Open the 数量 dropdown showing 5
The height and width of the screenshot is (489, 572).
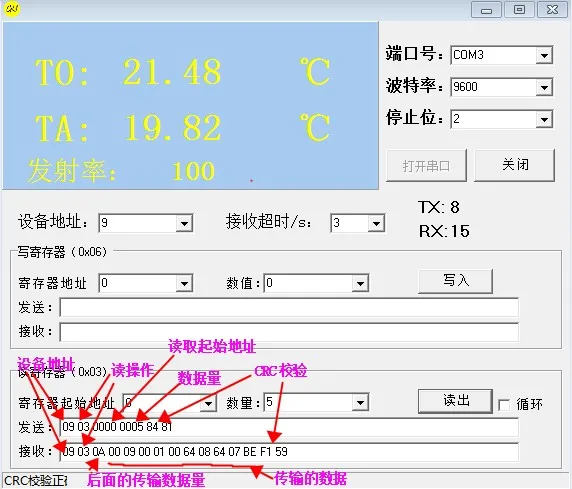360,403
